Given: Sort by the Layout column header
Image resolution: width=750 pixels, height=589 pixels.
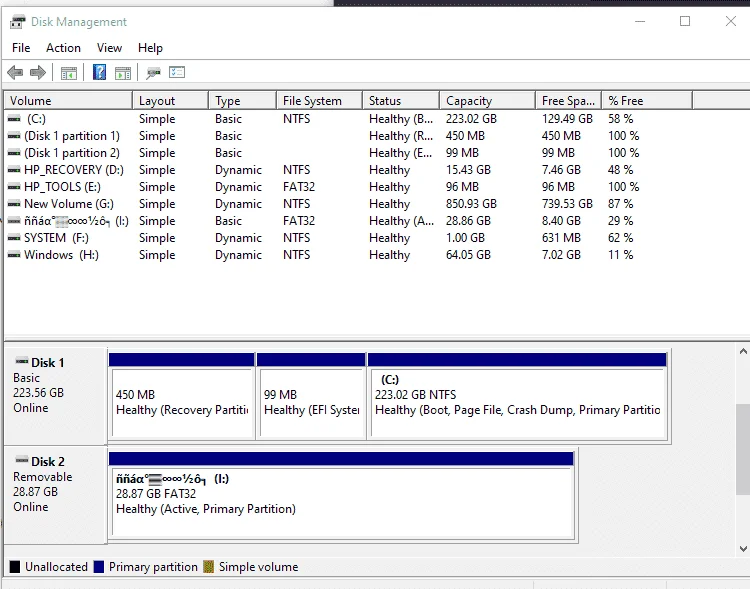Looking at the screenshot, I should coord(170,100).
